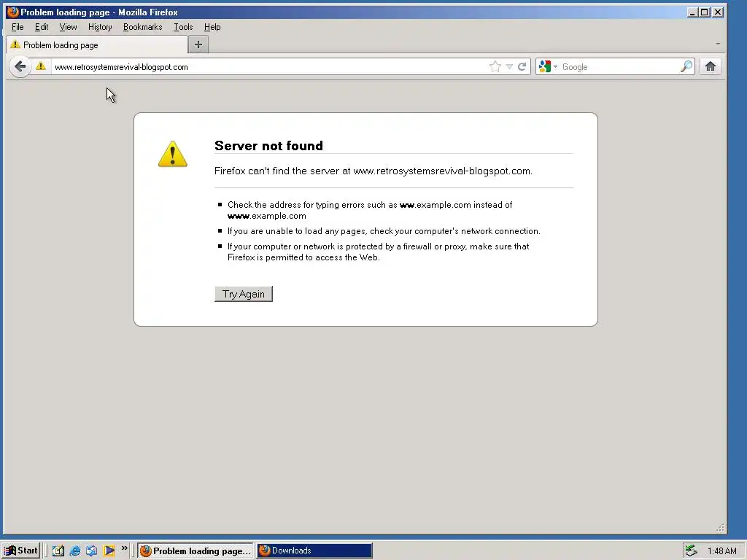Maximize the Firefox window
This screenshot has height=560, width=747.
click(x=705, y=12)
